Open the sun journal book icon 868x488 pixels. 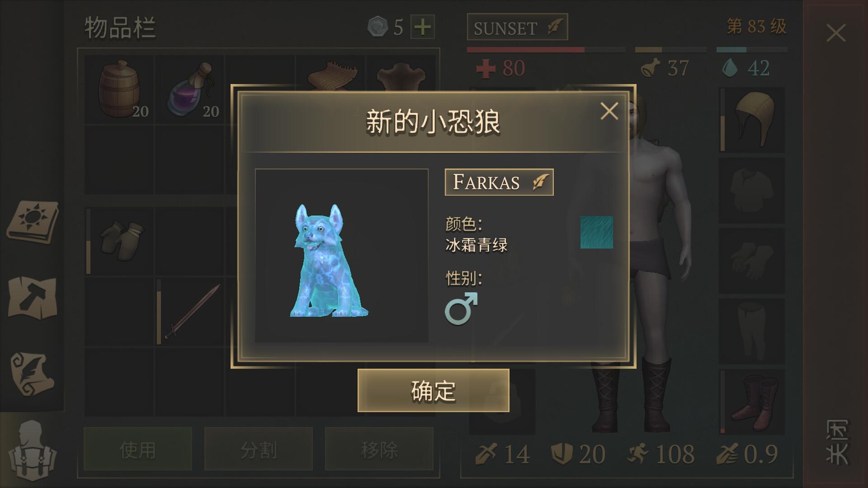pos(33,222)
